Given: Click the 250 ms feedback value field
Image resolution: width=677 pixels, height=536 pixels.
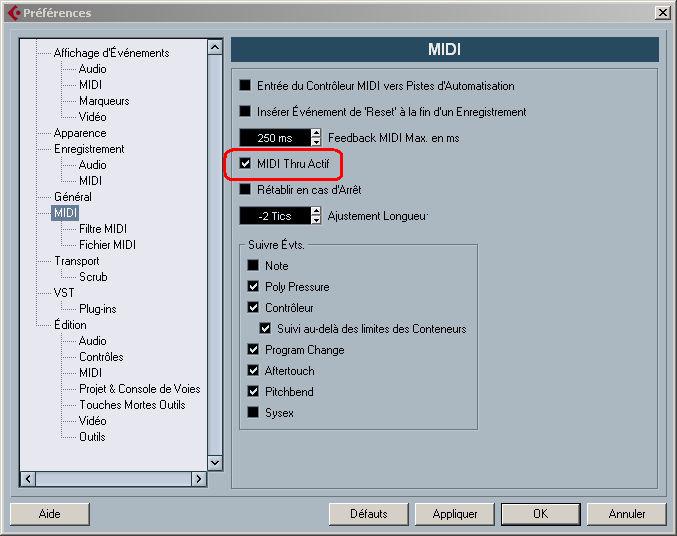Looking at the screenshot, I should (x=275, y=137).
